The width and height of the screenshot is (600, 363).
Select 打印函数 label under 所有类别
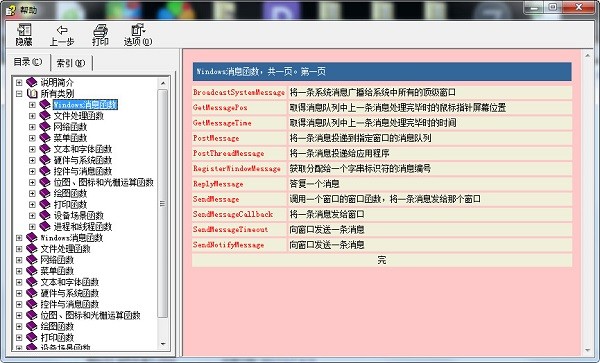pos(70,204)
